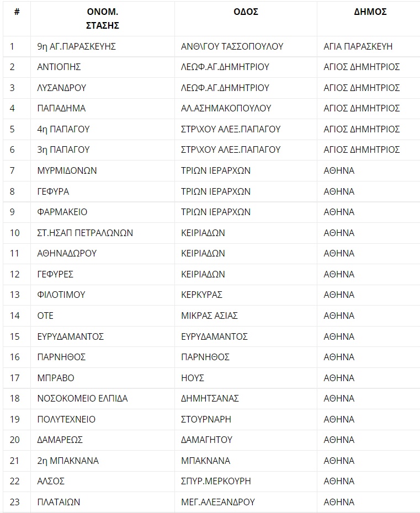Click the ΟΝΟΜ. ΣΤΑΣΗΣ column header

tap(103, 19)
